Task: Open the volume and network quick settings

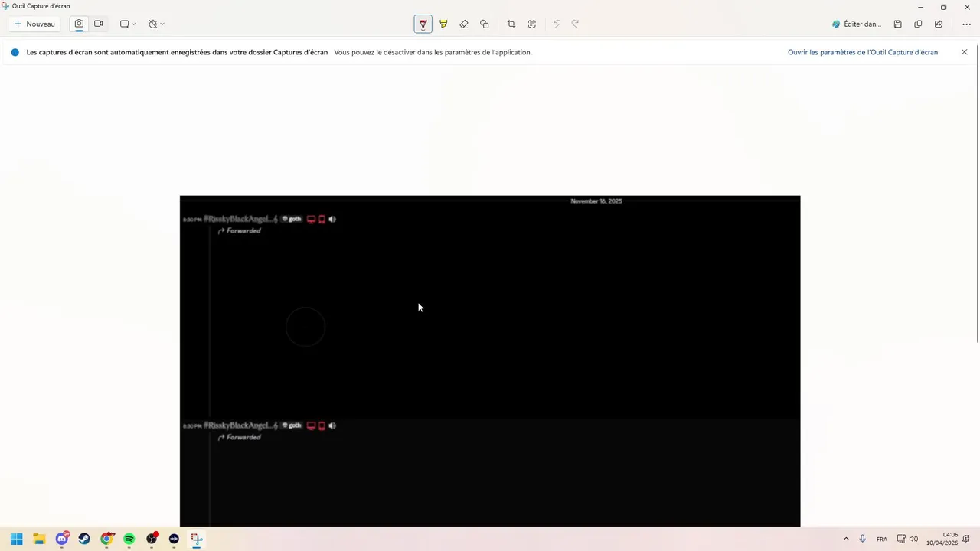Action: 907,539
